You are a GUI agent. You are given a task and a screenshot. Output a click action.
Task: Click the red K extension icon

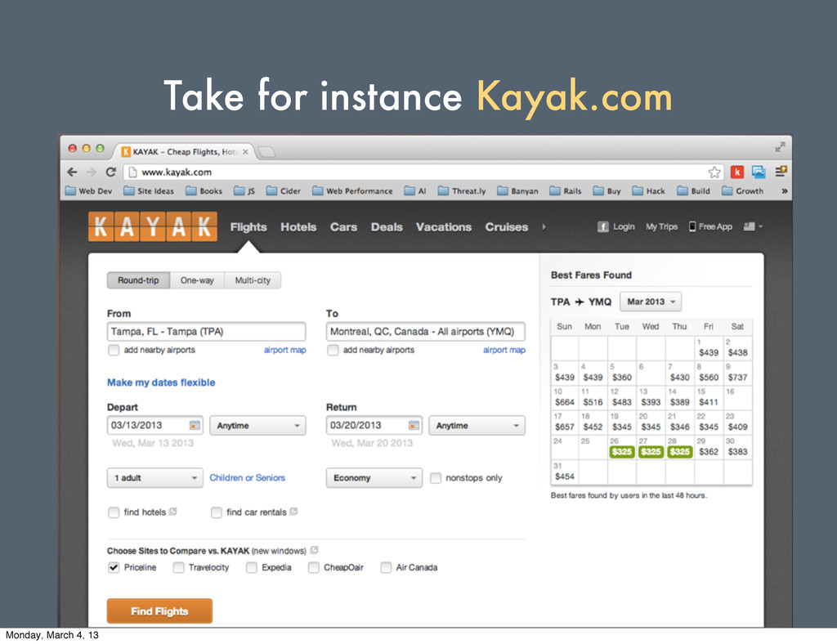(x=737, y=172)
